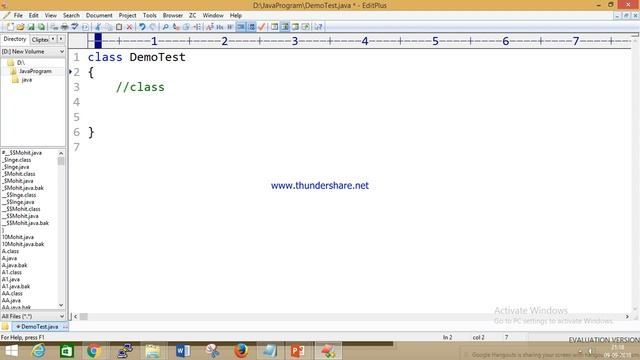
Task: Open the Tools menu
Action: [x=149, y=16]
